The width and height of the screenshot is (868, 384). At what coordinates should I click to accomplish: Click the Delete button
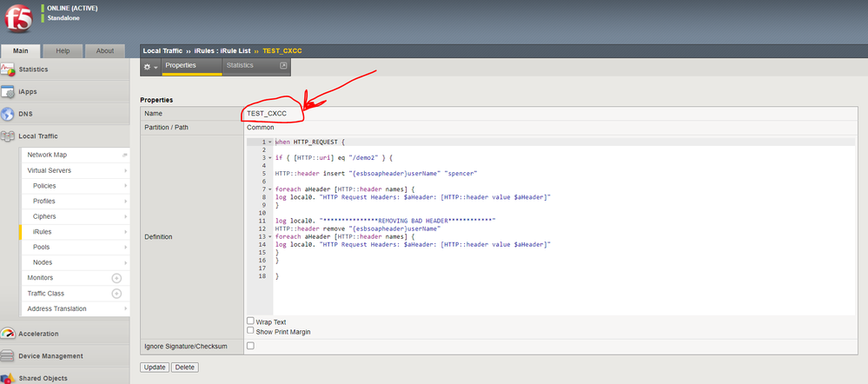[184, 367]
